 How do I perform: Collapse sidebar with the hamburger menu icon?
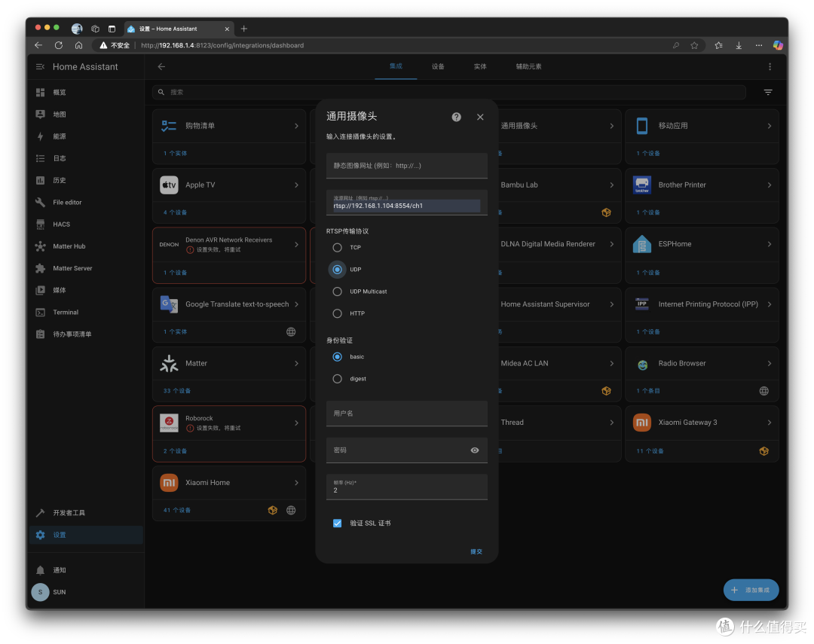[40, 66]
